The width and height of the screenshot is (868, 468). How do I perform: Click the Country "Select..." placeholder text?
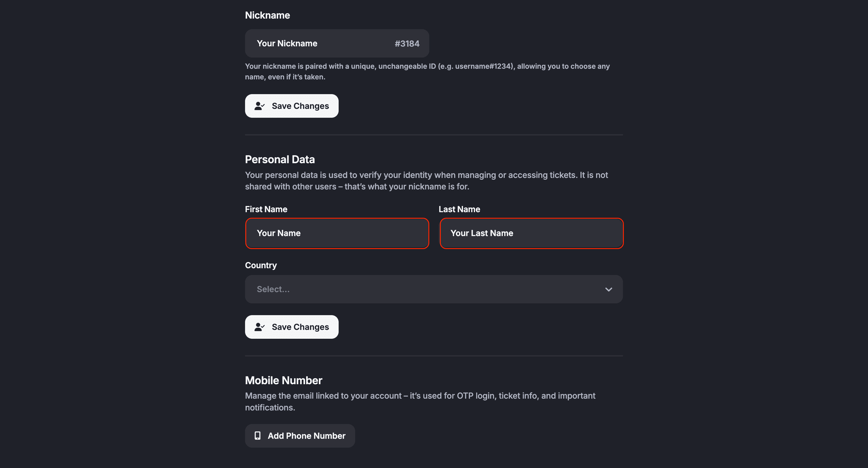[273, 289]
